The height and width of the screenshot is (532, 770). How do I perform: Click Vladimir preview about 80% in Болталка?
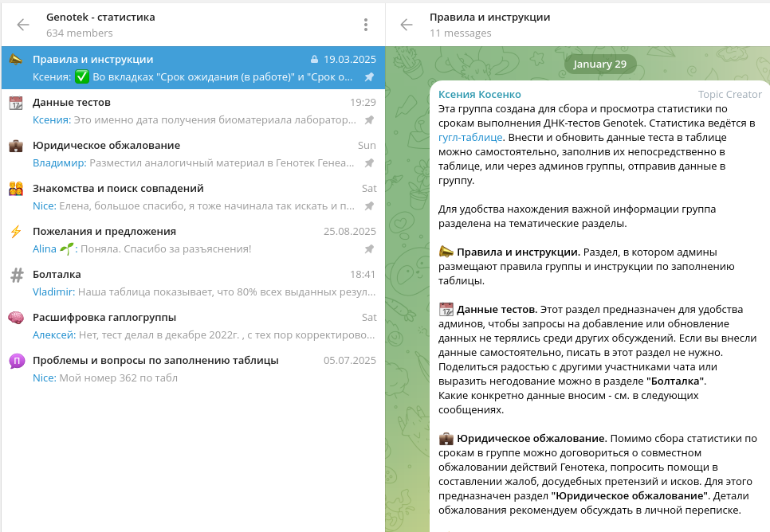(x=204, y=292)
